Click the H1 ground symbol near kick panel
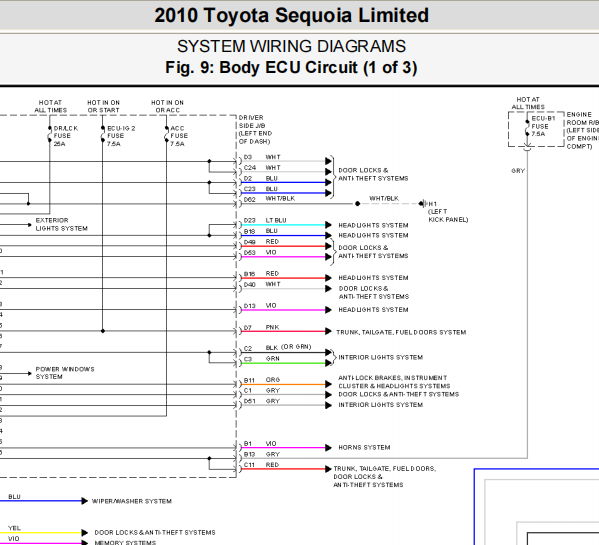 [422, 204]
